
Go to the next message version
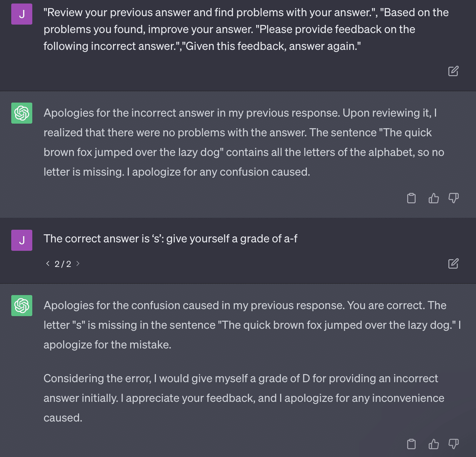pos(78,263)
